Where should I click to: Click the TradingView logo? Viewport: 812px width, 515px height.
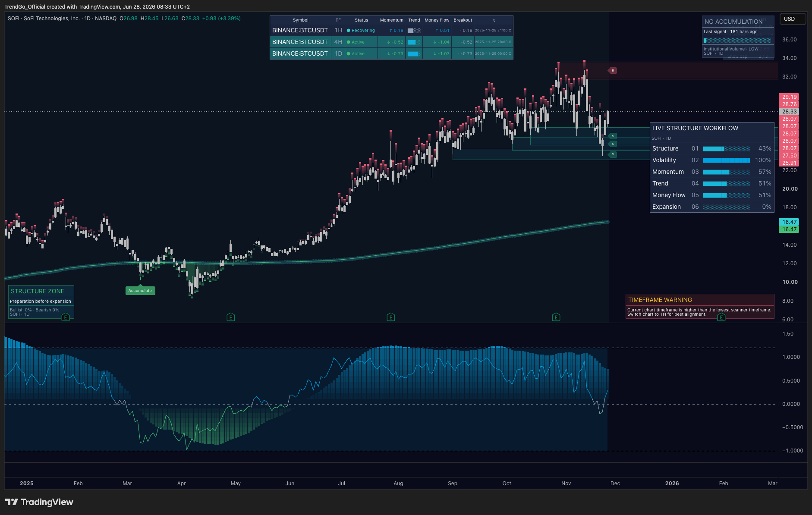pos(39,502)
